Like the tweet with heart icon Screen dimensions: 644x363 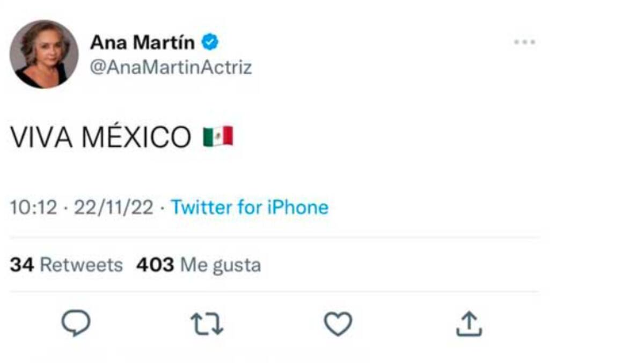pyautogui.click(x=338, y=324)
